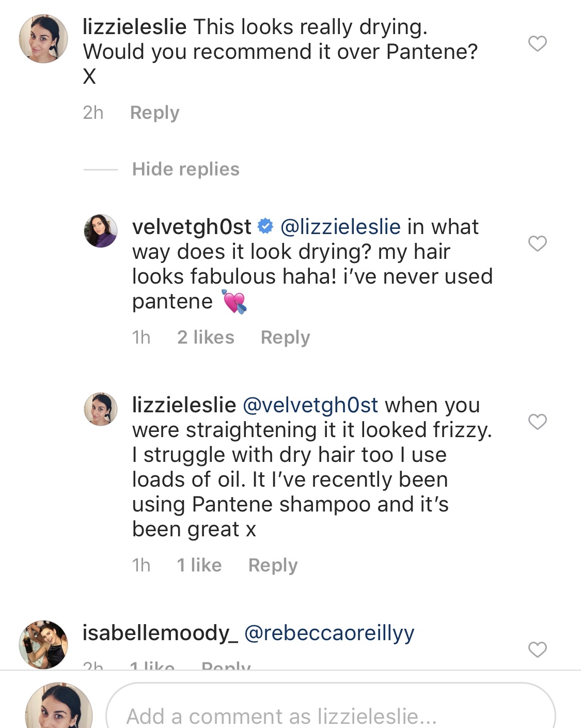This screenshot has width=581, height=728.
Task: Tap isabellemoody_ profile picture
Action: click(43, 644)
